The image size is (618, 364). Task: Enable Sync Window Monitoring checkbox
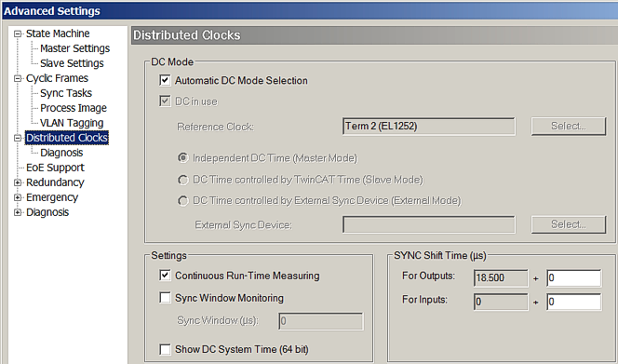coord(165,297)
